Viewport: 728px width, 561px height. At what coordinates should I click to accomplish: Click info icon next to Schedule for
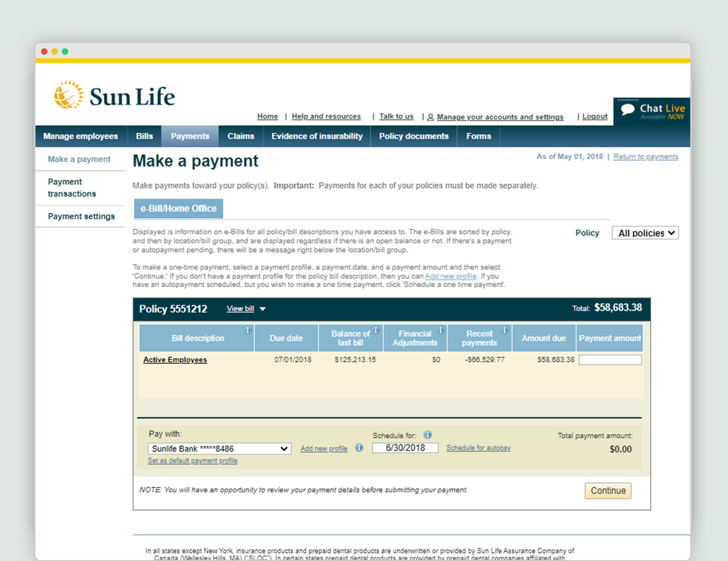[428, 434]
